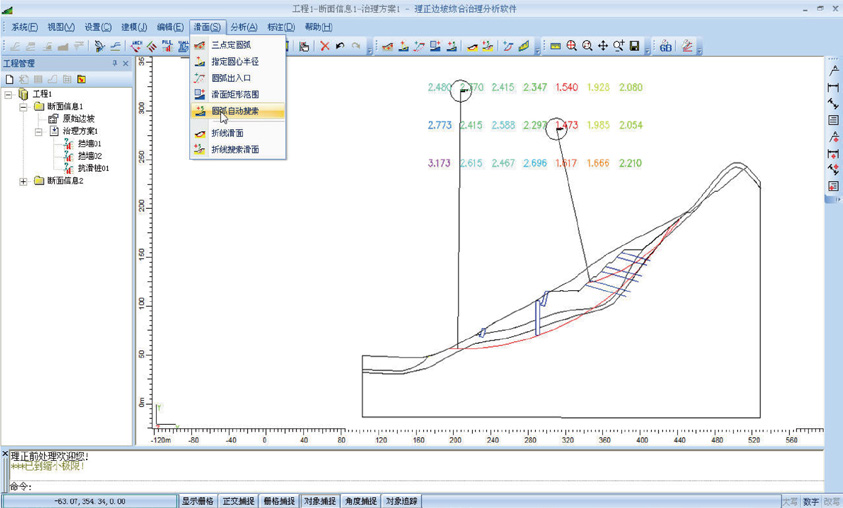Toggle 正交捕捉 orthogonal snap

pos(238,501)
